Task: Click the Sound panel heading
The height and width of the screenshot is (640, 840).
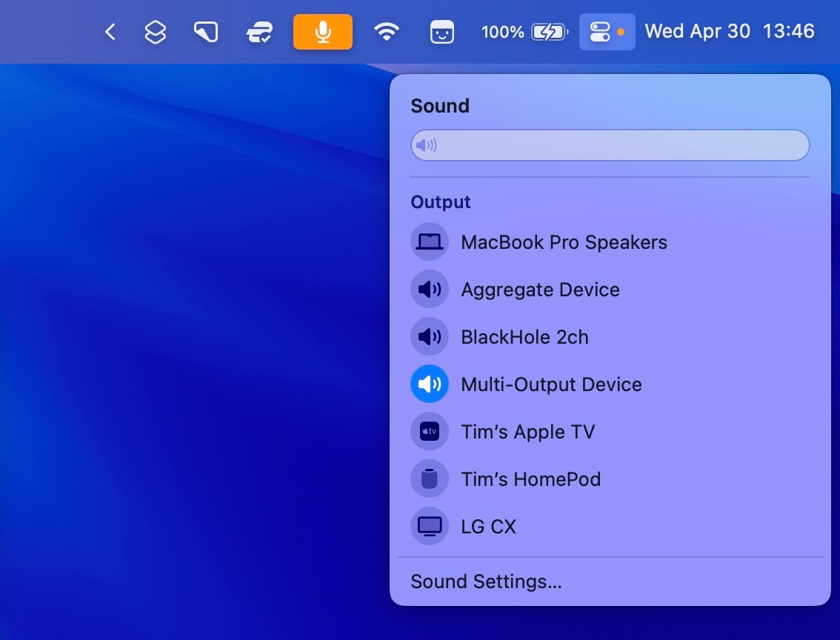Action: [x=440, y=106]
